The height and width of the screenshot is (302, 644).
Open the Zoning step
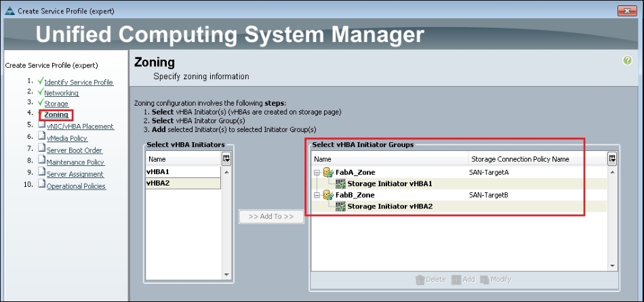point(56,115)
